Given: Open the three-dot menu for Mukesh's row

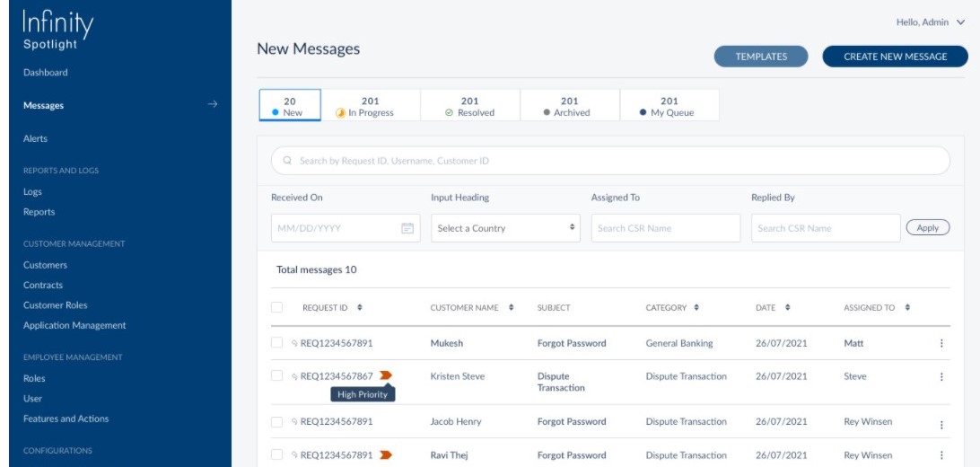Looking at the screenshot, I should click(941, 343).
